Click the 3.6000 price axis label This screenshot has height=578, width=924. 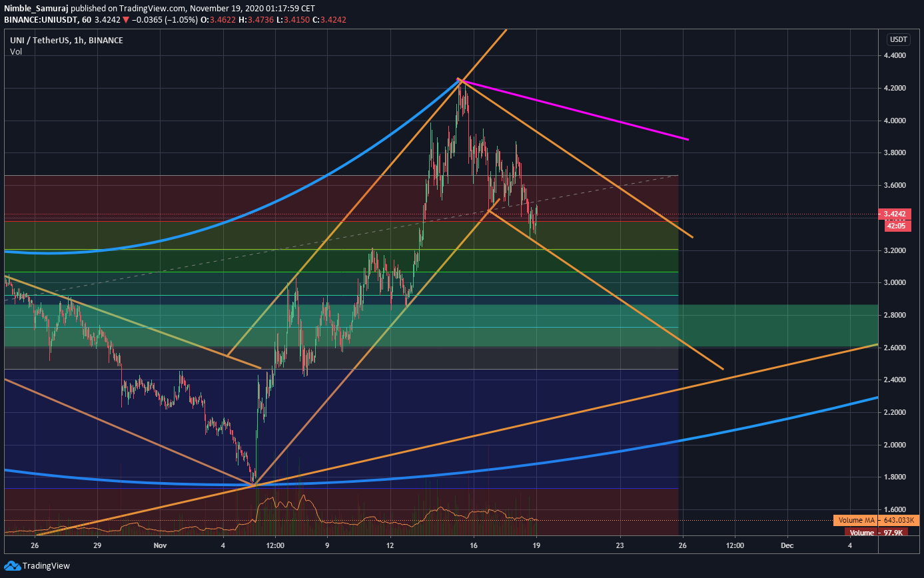click(x=894, y=186)
